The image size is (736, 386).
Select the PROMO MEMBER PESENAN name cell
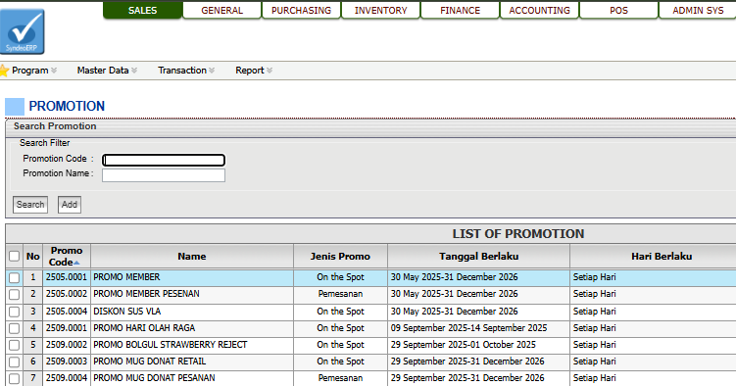(192, 294)
